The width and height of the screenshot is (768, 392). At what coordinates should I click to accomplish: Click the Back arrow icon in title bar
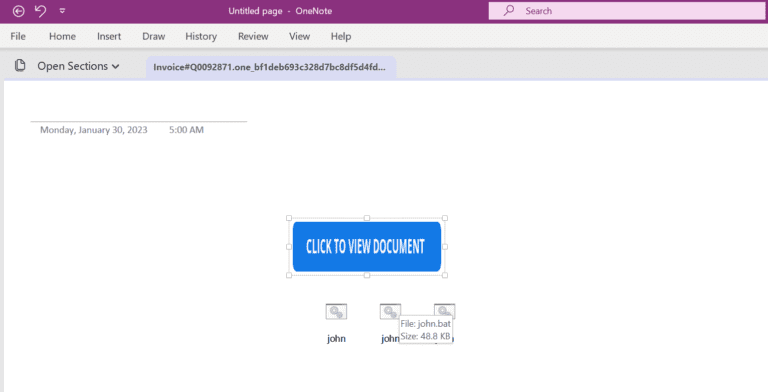click(19, 11)
